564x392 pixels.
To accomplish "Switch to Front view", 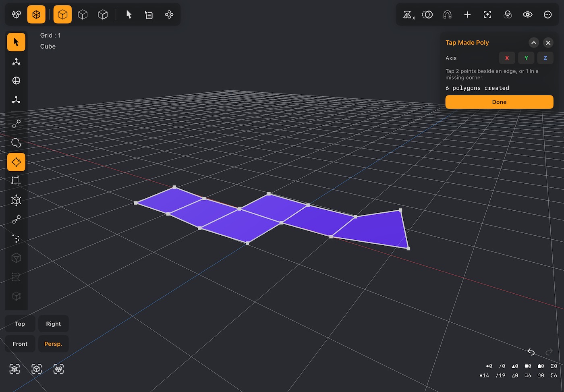I will pos(20,344).
